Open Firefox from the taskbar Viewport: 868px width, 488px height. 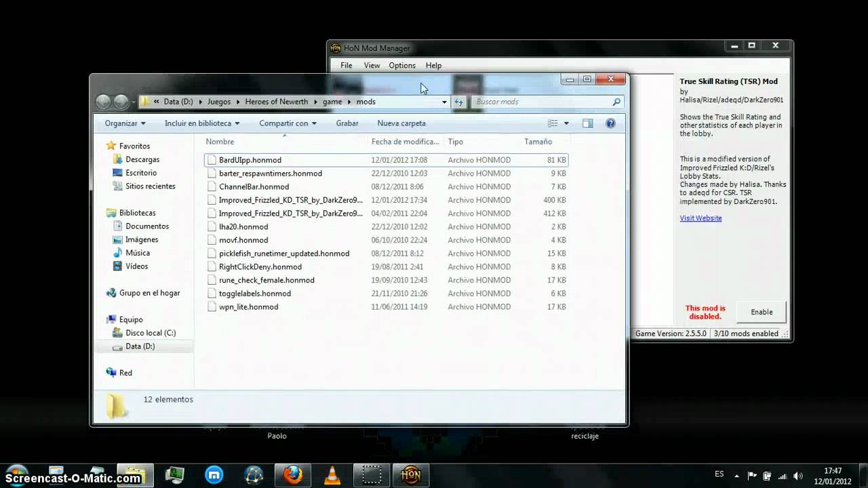tap(293, 475)
